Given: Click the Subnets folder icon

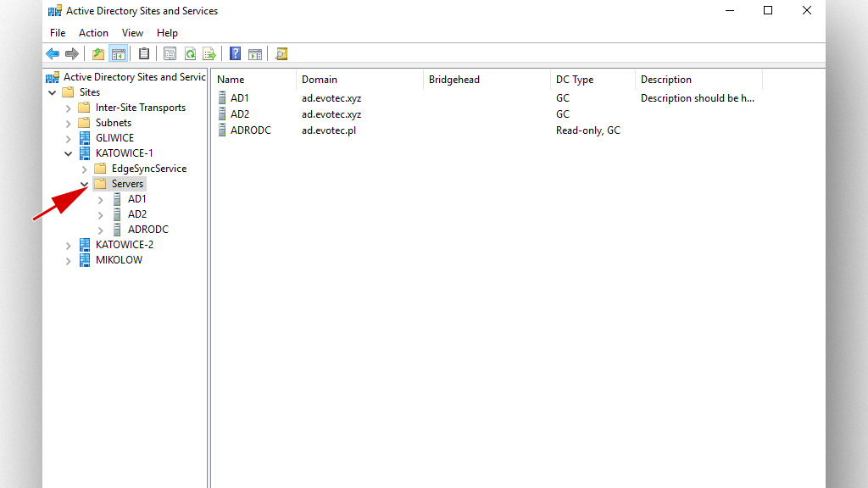Looking at the screenshot, I should (x=84, y=122).
